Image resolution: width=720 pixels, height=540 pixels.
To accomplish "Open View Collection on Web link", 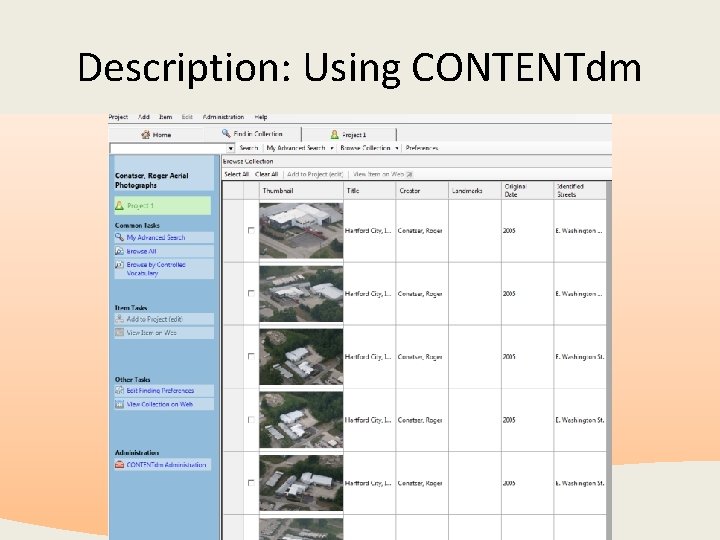I will (160, 405).
